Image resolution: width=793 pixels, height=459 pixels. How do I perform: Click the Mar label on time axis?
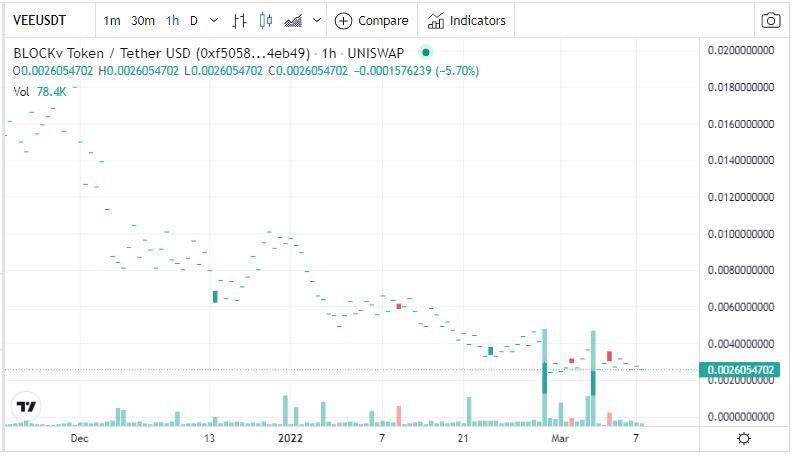click(x=560, y=438)
